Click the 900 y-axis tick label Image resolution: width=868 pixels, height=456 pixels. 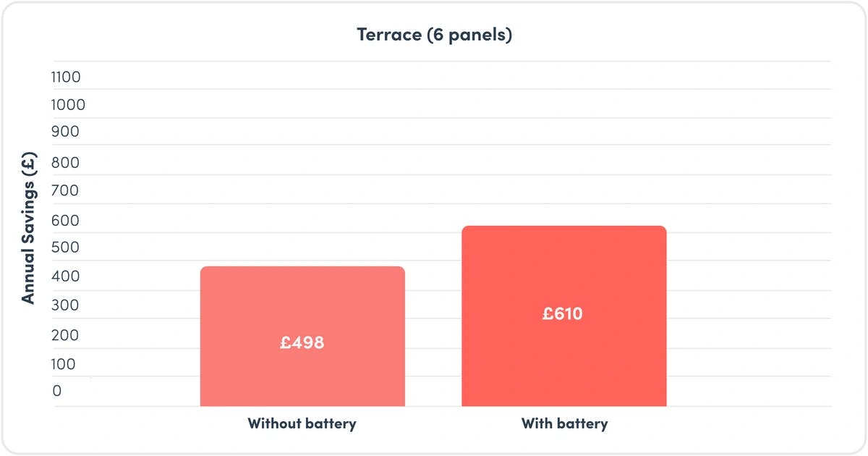[x=66, y=132]
